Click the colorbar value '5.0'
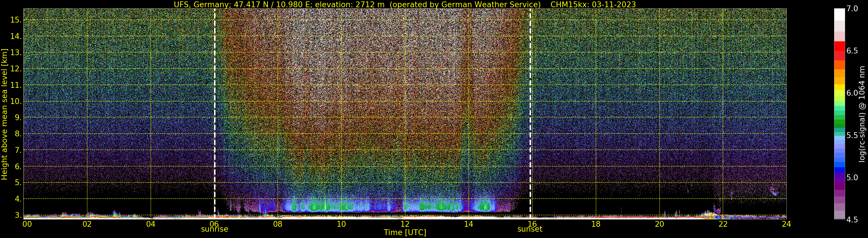The image size is (868, 238). coord(852,177)
